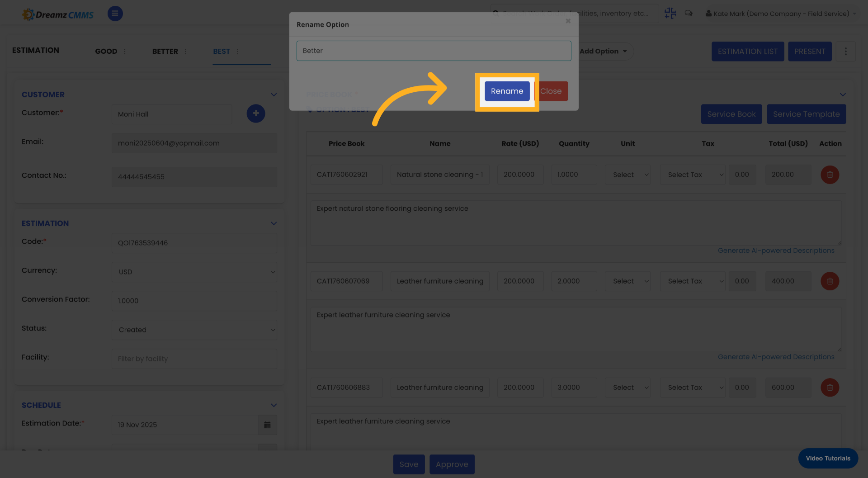Screen dimensions: 868x478
Task: Click quantity field showing 1.0000
Action: pos(574,175)
